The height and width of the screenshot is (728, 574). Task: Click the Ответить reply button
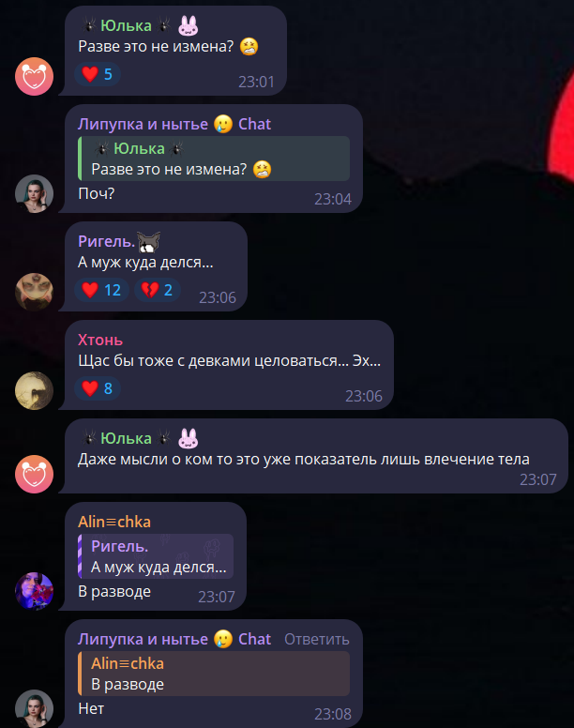coord(316,639)
